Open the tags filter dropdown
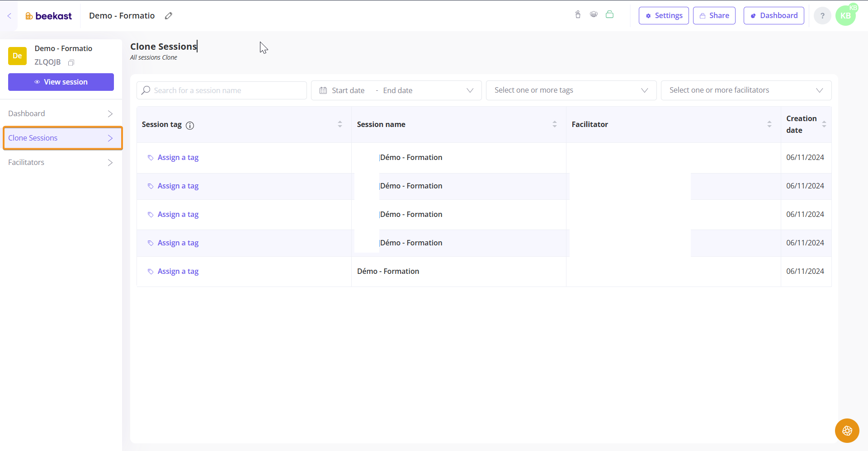The width and height of the screenshot is (868, 451). [571, 90]
